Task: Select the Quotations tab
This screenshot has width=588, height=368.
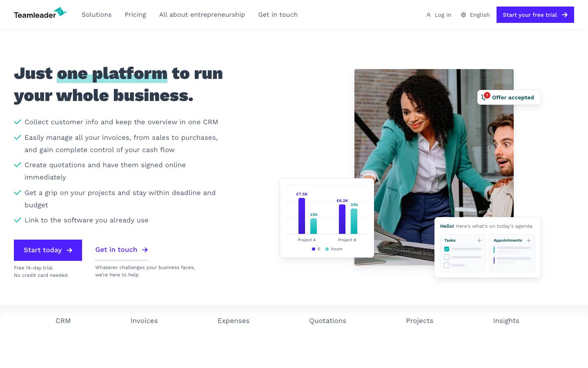Action: point(328,321)
